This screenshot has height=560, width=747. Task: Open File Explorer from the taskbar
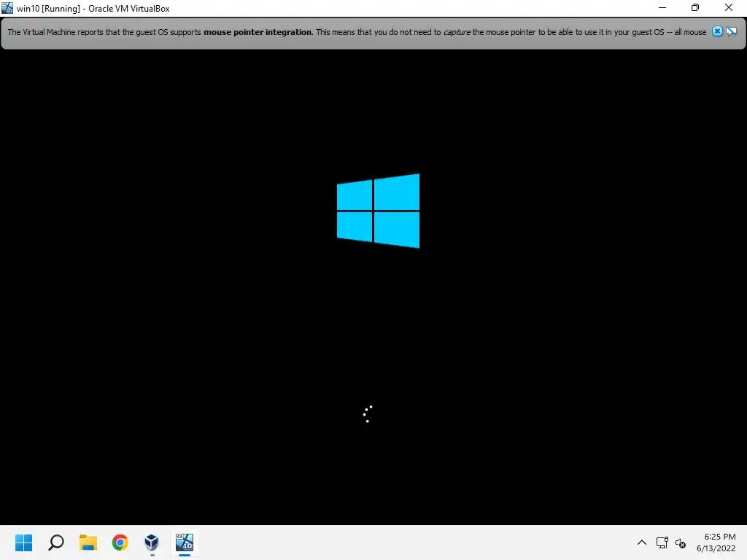88,542
